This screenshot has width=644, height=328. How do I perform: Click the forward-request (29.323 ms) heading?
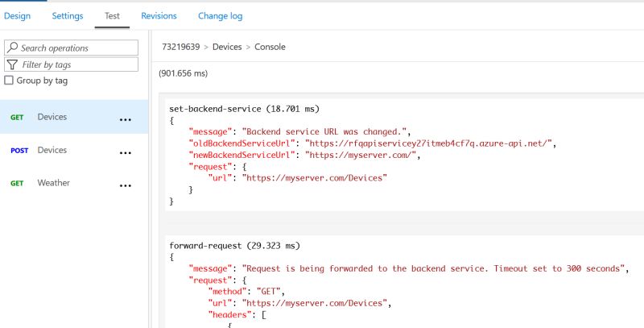pos(234,246)
